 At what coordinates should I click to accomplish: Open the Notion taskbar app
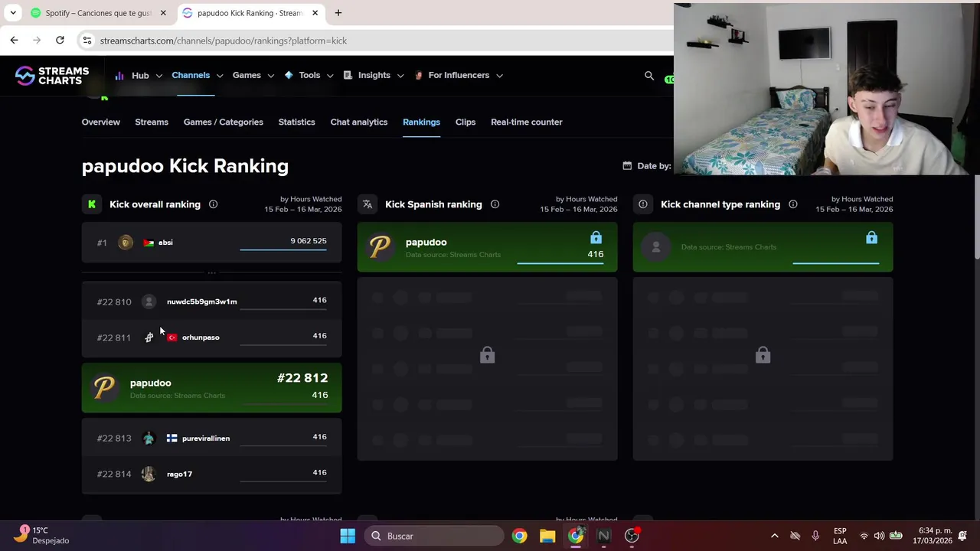pos(603,536)
